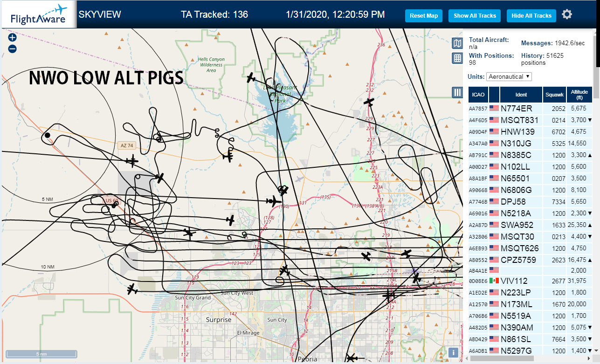The height and width of the screenshot is (364, 600).
Task: Select the N861SL aircraft row
Action: pos(531,339)
